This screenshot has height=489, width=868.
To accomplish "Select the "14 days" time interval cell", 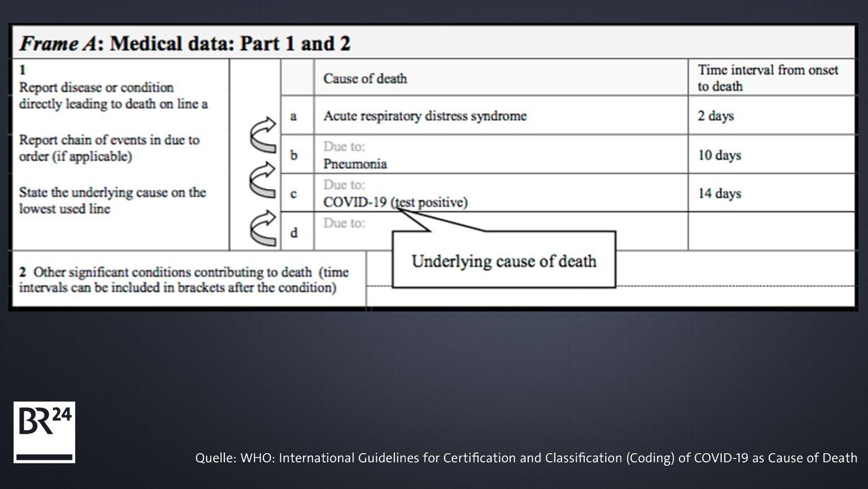I will (719, 194).
